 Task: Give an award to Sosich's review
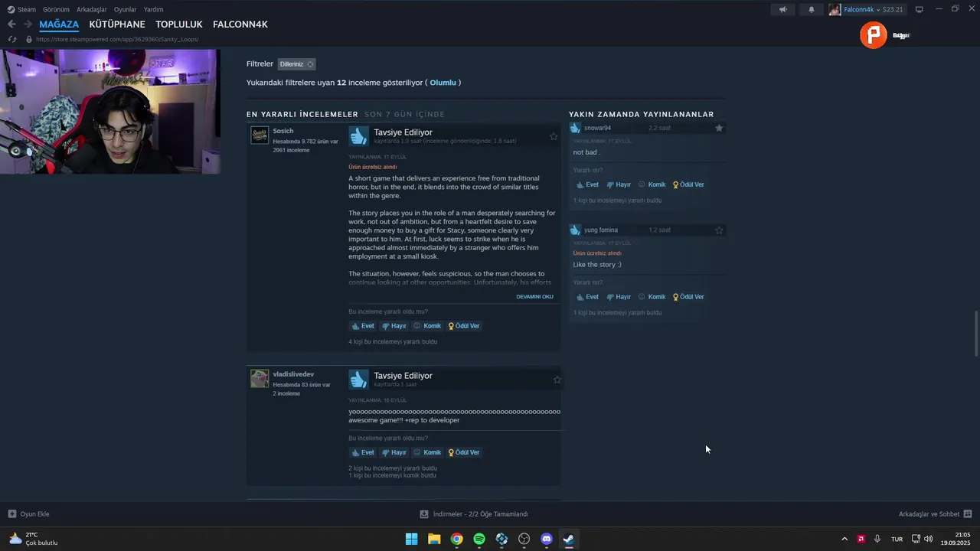[x=464, y=326]
